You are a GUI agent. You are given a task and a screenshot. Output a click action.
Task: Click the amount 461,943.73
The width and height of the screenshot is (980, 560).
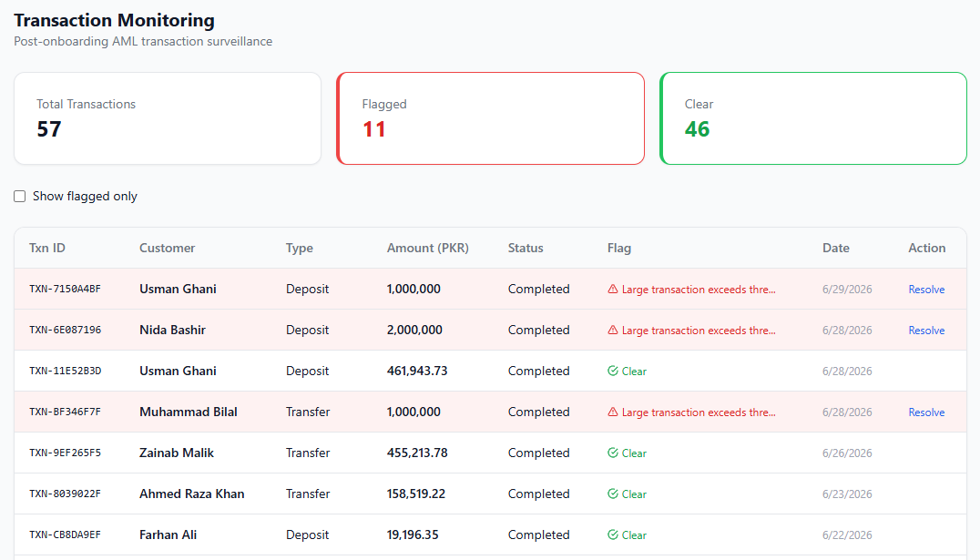[417, 371]
